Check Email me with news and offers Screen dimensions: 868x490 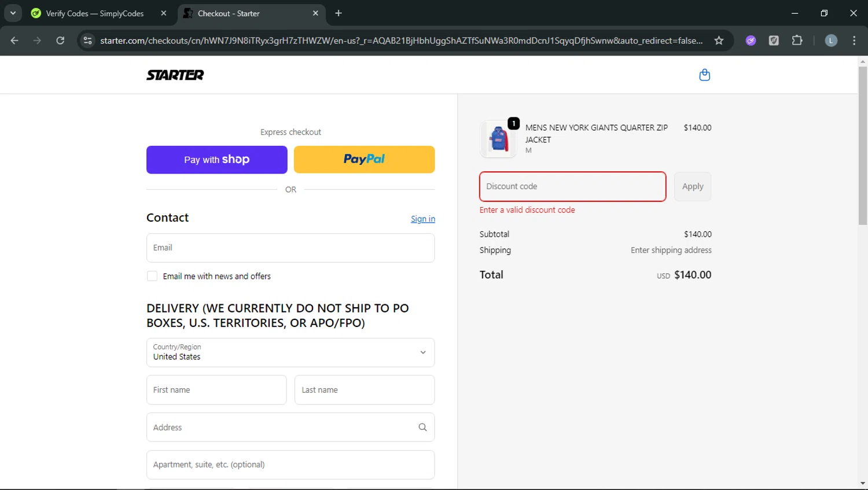152,276
